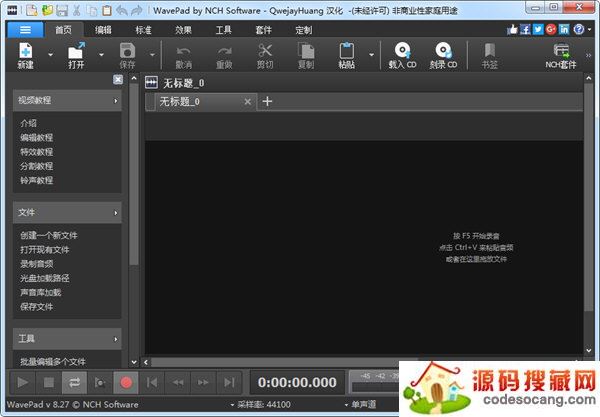Image resolution: width=600 pixels, height=417 pixels.
Task: Close the 无标题_0 tab
Action: click(x=248, y=101)
